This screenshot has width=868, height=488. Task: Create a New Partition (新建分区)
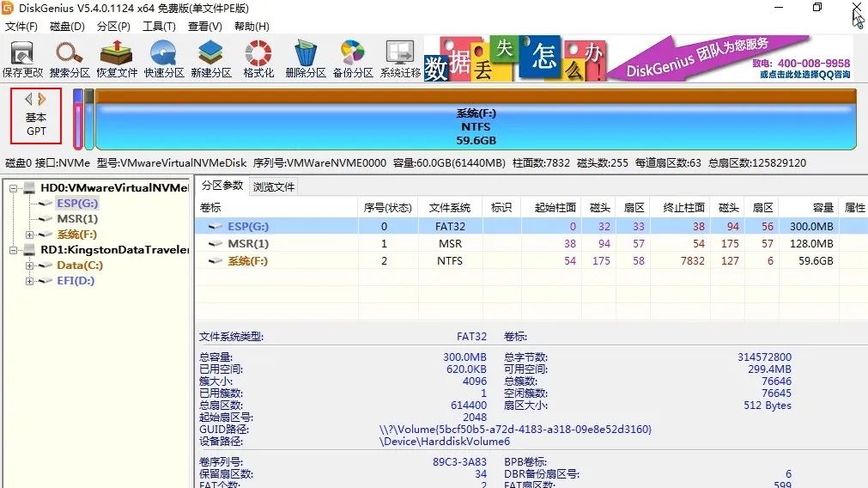[x=211, y=59]
